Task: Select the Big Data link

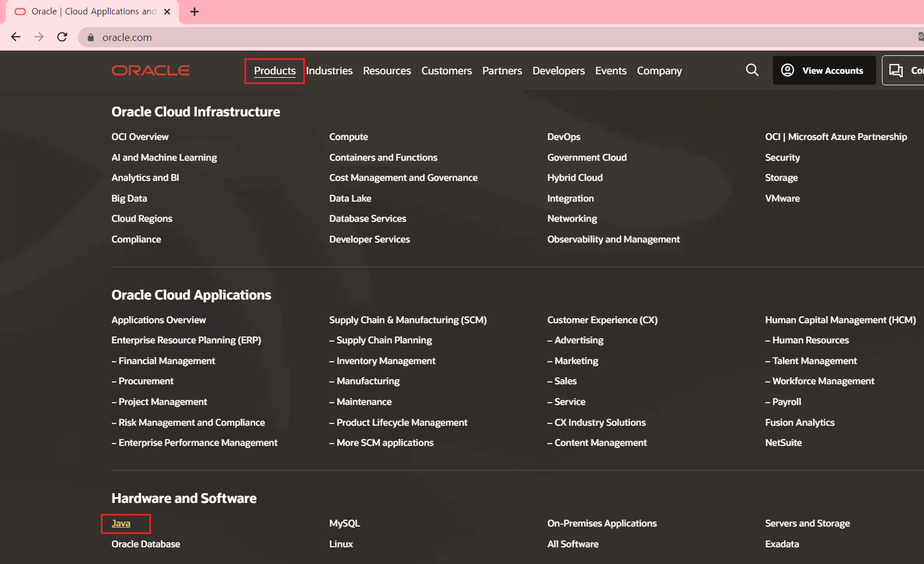Action: pos(129,198)
